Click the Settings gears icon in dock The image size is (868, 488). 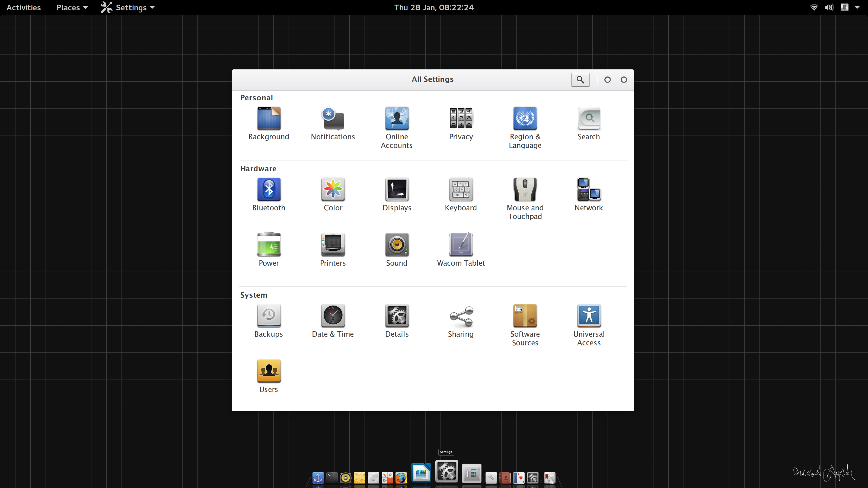446,471
